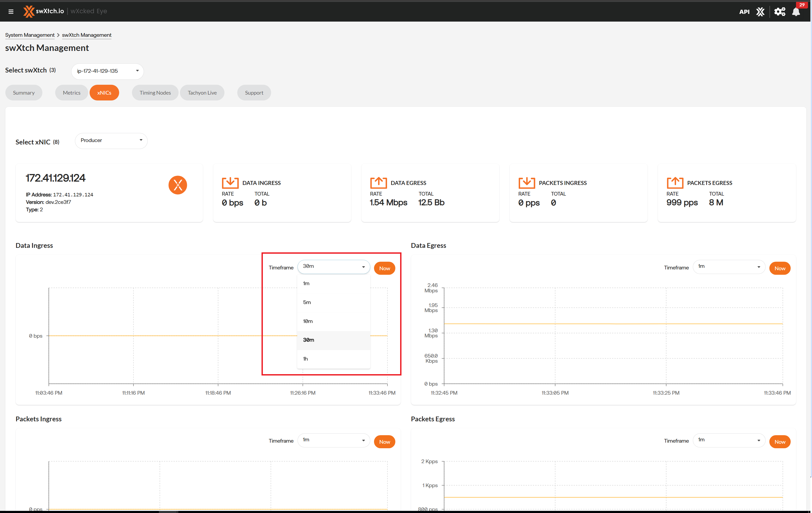
Task: Click the Data Ingress download icon
Action: tap(230, 183)
